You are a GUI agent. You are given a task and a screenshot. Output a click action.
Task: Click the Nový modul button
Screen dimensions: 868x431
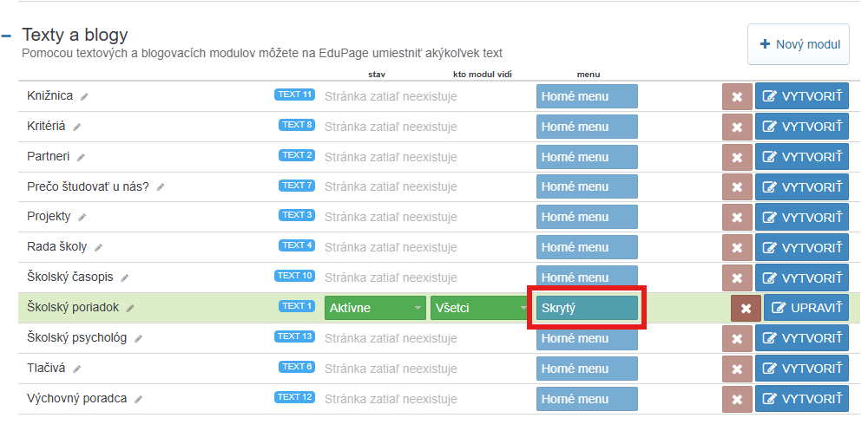pyautogui.click(x=799, y=44)
